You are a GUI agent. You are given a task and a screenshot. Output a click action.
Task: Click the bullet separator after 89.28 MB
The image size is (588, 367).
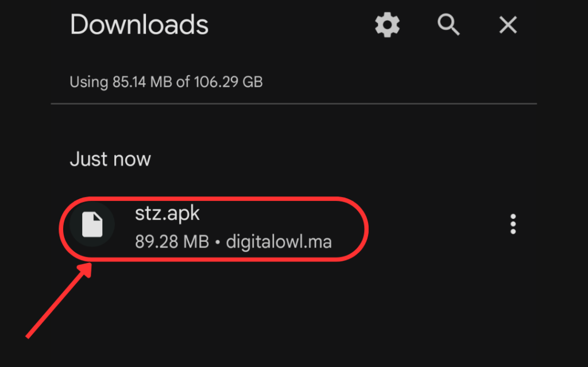(218, 242)
